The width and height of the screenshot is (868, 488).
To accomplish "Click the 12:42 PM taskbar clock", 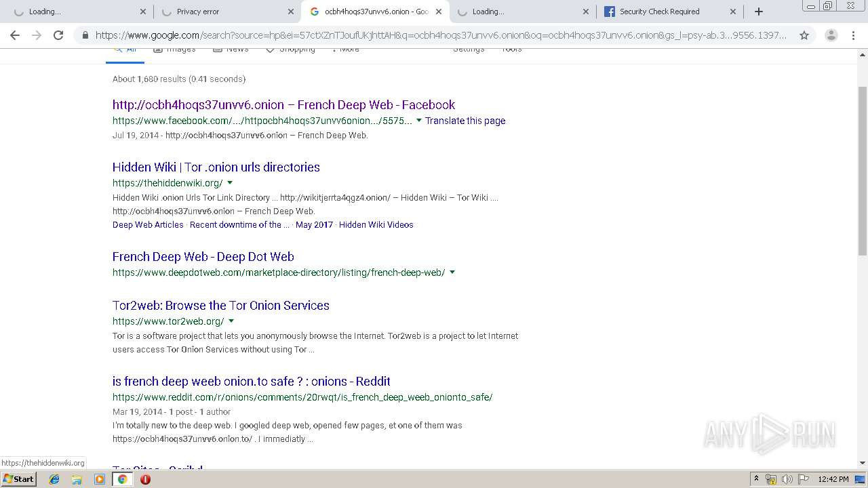I will pyautogui.click(x=833, y=479).
